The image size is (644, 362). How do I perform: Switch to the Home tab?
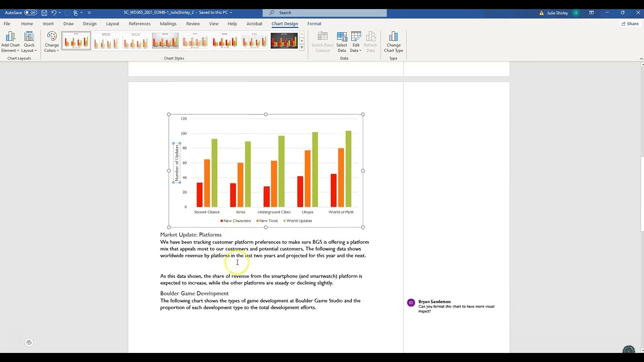click(x=27, y=24)
